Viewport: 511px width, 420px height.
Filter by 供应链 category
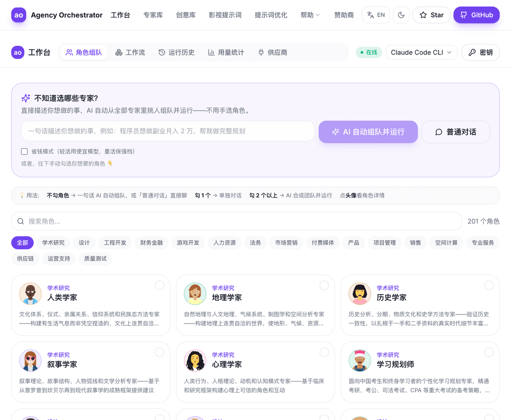coord(26,259)
